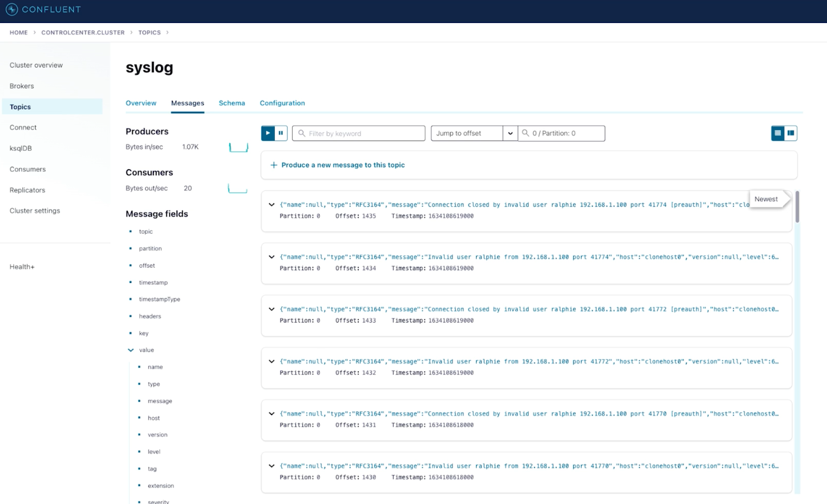Select the tag value subfield
The width and height of the screenshot is (827, 504).
tap(152, 469)
